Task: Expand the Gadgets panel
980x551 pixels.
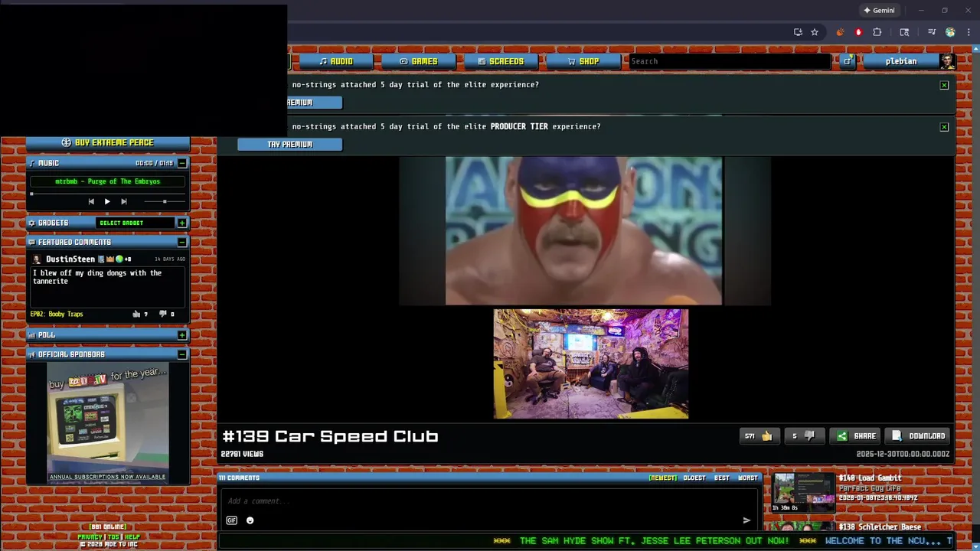Action: tap(182, 223)
